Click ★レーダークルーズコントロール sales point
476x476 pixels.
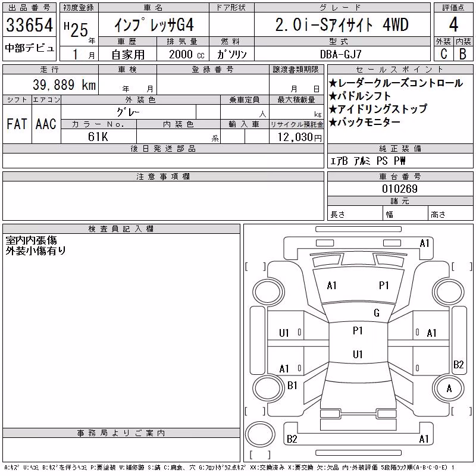tap(396, 83)
